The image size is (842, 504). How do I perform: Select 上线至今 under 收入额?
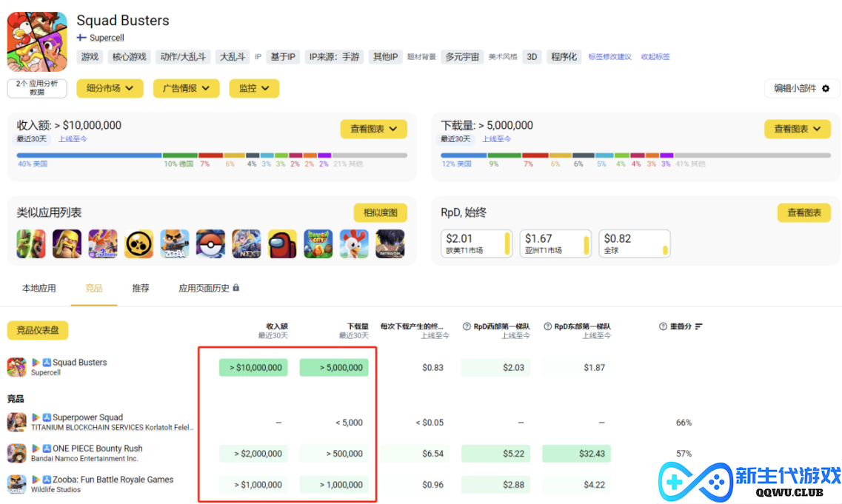point(73,139)
